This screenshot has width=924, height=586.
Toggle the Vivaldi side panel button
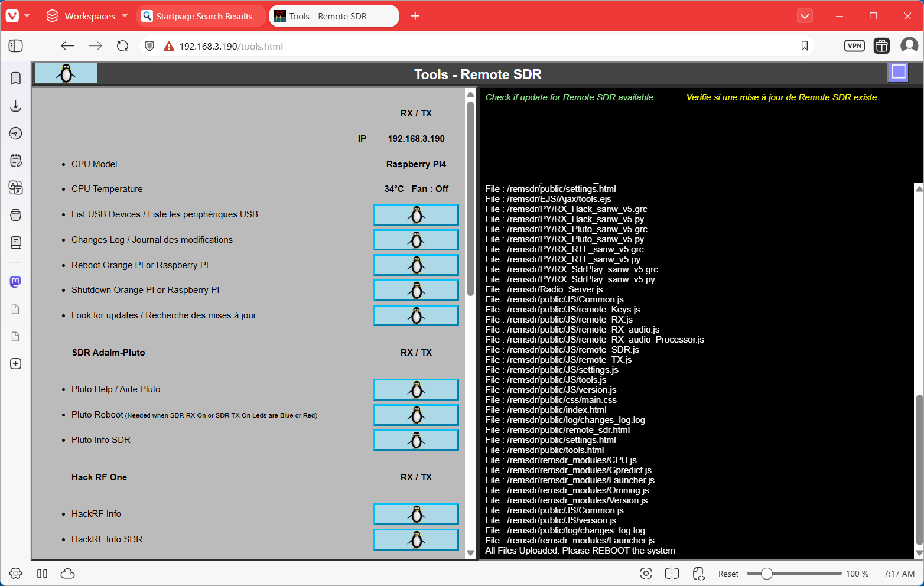[x=16, y=46]
